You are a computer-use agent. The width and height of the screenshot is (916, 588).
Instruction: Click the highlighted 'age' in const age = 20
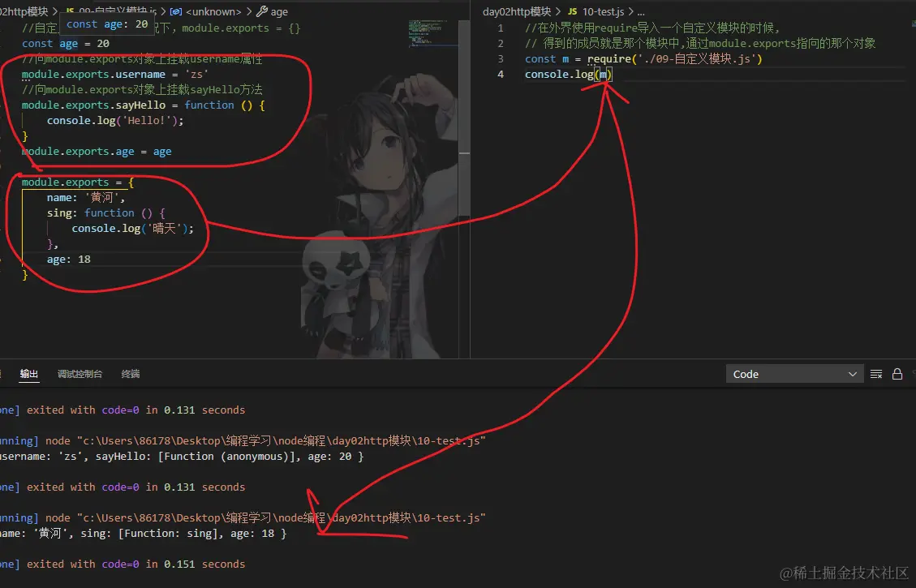coord(68,44)
